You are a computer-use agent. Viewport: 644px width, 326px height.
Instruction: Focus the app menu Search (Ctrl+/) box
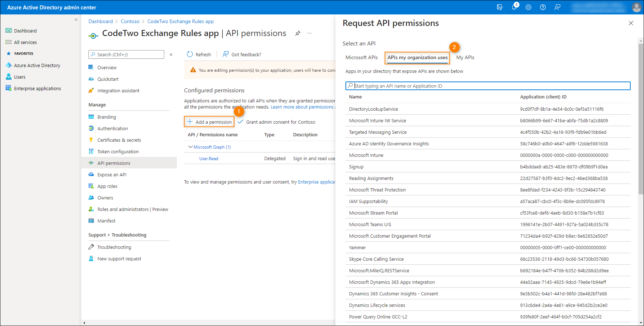pos(126,54)
